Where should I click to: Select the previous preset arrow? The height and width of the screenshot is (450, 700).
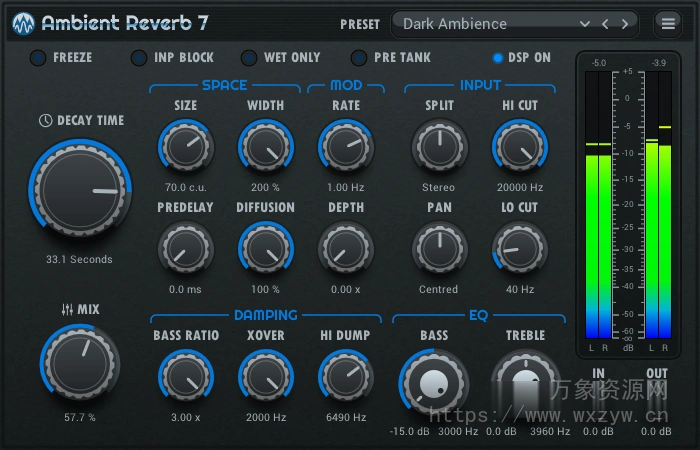click(605, 23)
